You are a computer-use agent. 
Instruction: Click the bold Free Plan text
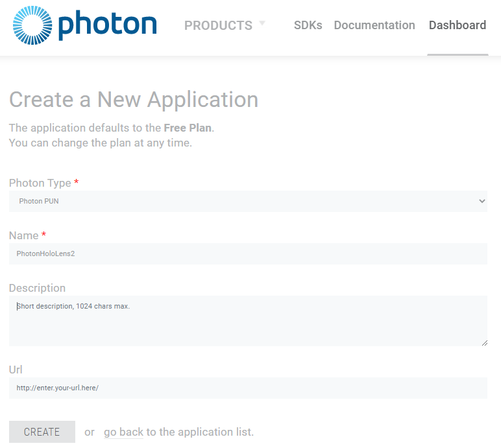(x=188, y=128)
